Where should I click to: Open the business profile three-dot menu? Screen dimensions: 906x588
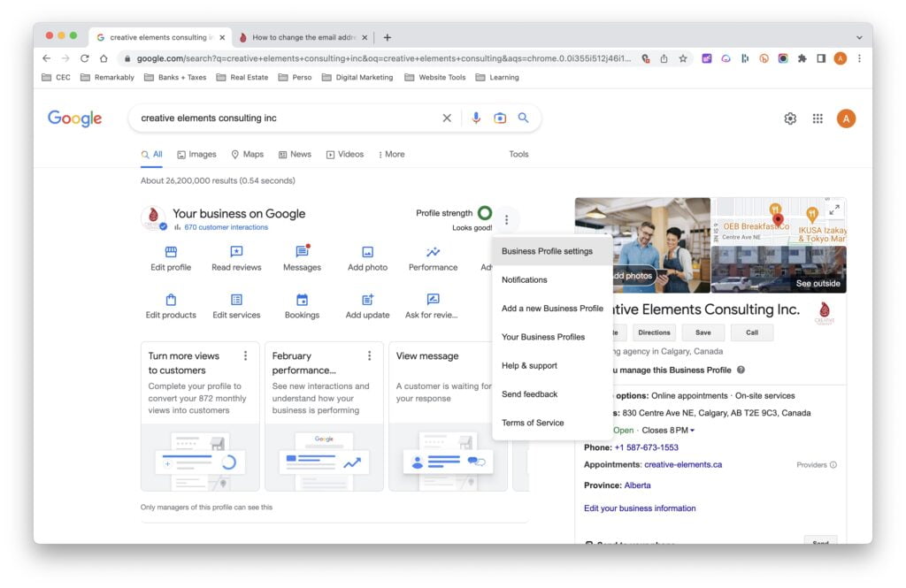coord(507,219)
